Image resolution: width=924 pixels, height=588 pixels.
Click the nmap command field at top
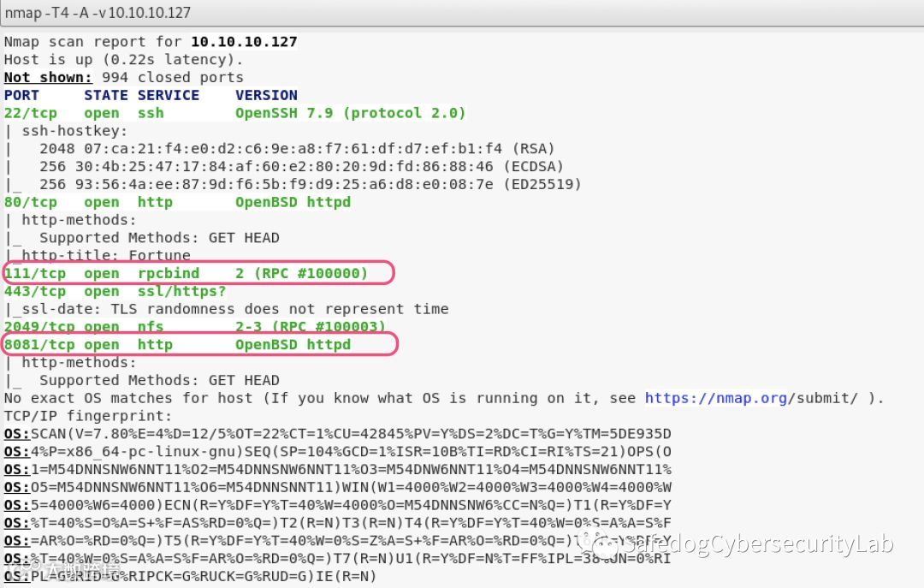[x=462, y=12]
